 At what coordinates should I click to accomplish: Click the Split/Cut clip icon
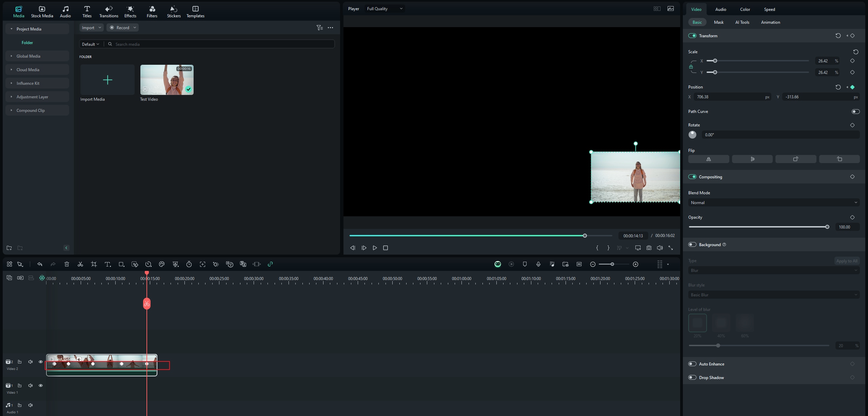[x=80, y=264]
